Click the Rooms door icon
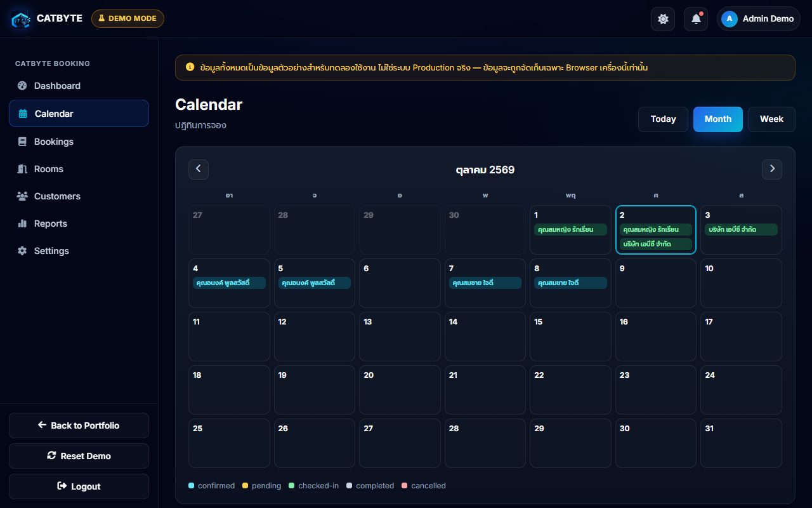Viewport: 812px width, 508px height. (x=22, y=169)
